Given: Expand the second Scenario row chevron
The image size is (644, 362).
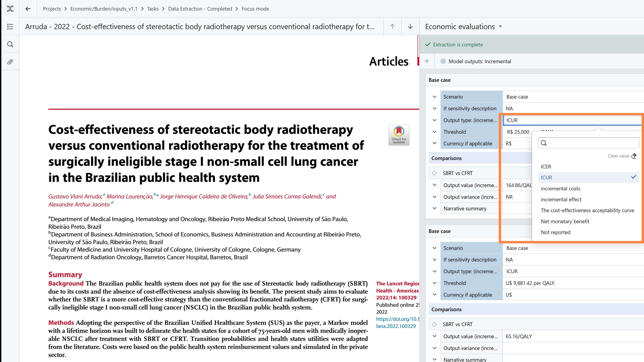Looking at the screenshot, I should tap(435, 248).
